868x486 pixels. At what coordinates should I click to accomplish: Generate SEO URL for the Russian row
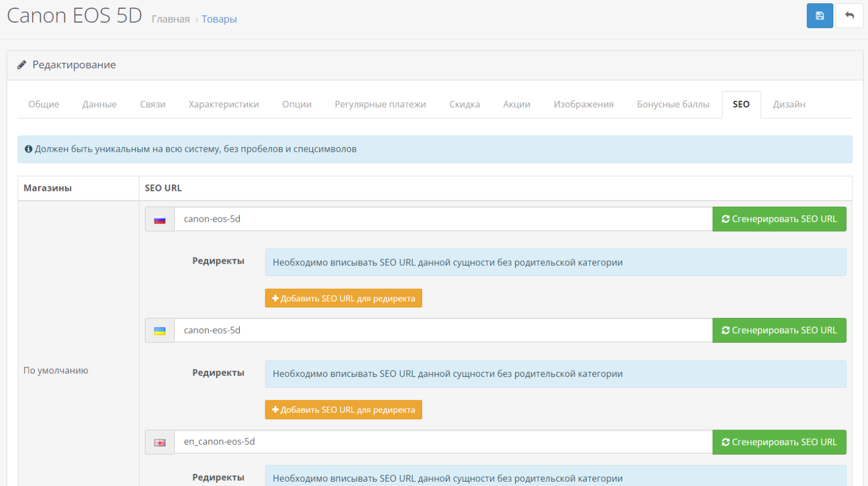coord(779,219)
